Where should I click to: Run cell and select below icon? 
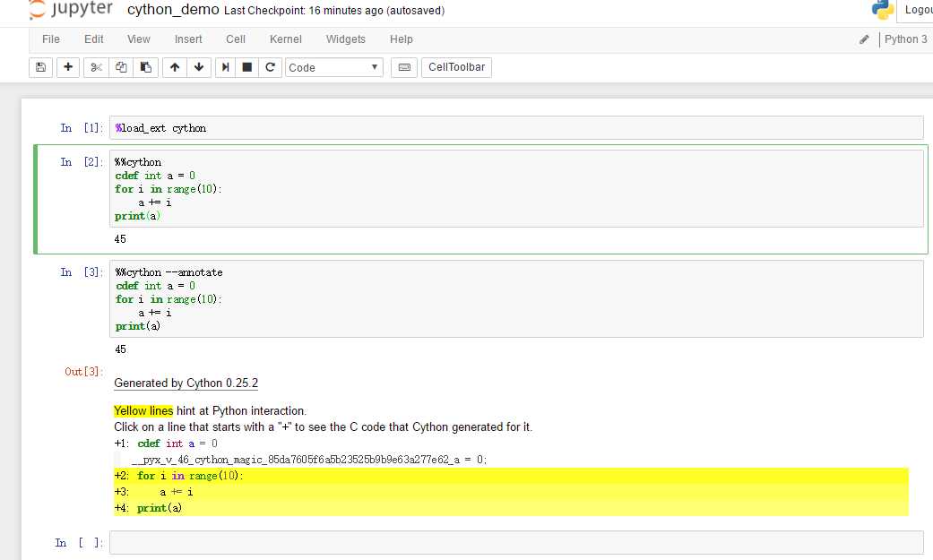(226, 67)
